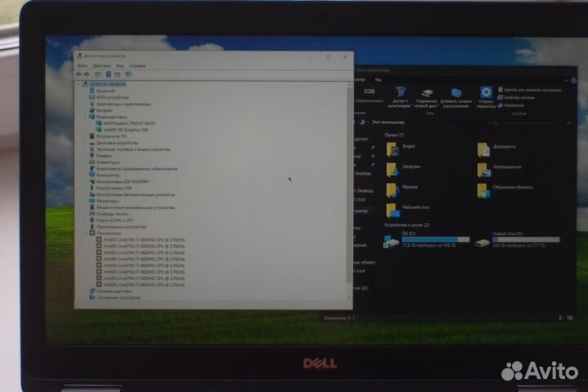This screenshot has width=588, height=392.
Task: Click Доступ к мультимедиа ribbon button in Explorer
Action: click(399, 97)
